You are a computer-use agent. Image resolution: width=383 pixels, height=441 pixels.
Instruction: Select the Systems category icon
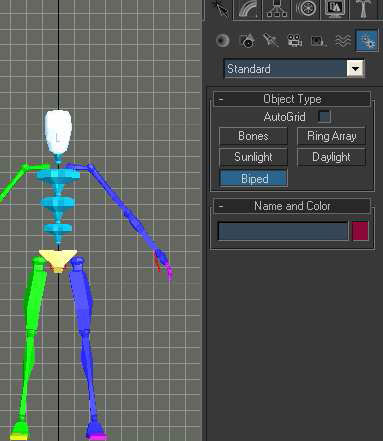coord(367,40)
